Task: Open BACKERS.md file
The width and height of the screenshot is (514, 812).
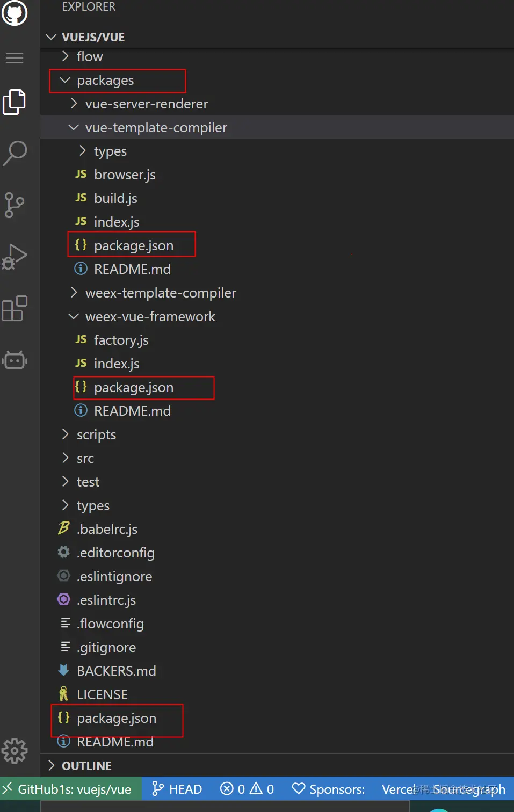Action: (277, 671)
